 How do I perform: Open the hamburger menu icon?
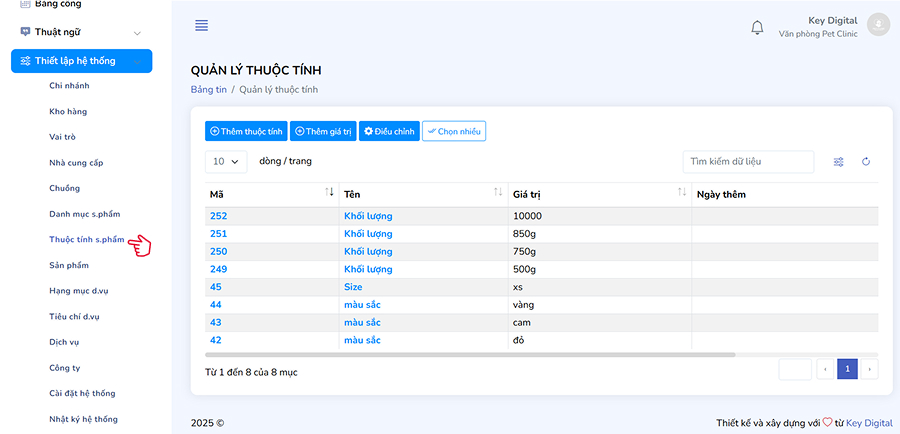202,25
